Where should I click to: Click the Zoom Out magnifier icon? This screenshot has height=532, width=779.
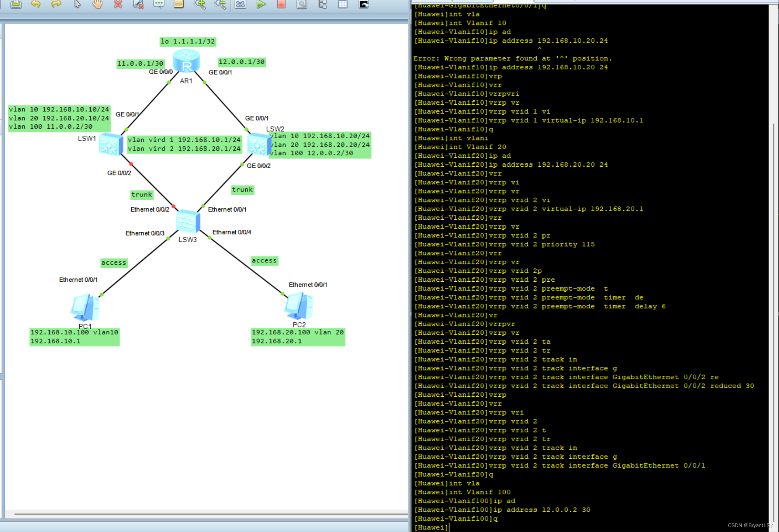tap(220, 4)
